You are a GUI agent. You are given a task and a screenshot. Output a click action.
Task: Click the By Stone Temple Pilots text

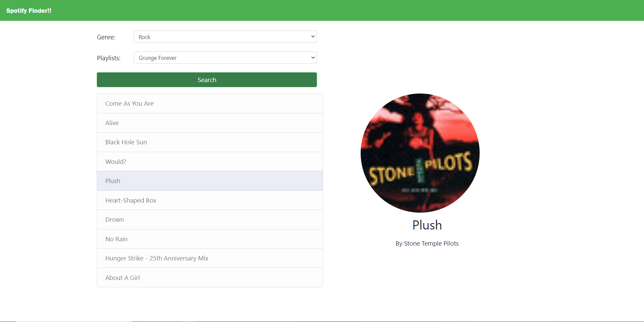pos(427,244)
